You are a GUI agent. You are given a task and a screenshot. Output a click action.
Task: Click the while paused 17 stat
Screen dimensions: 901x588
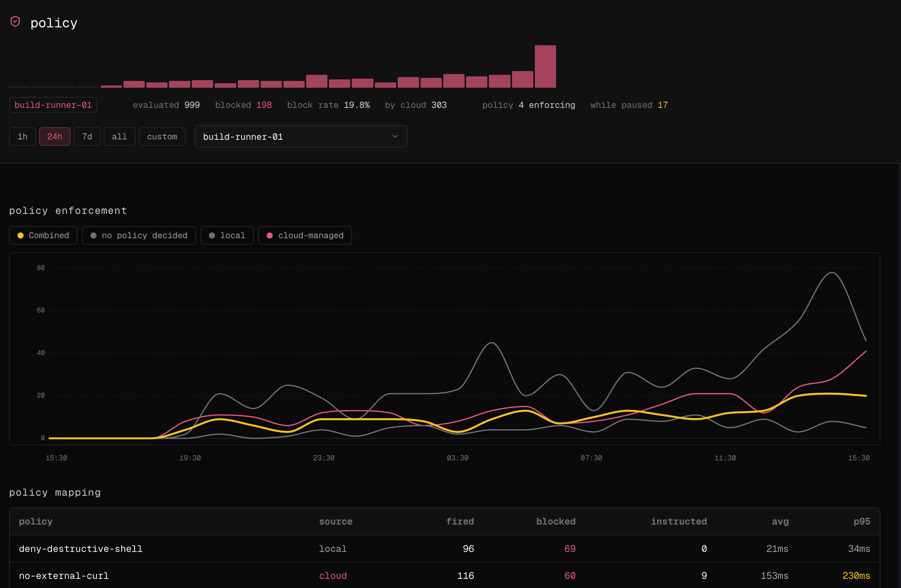point(629,105)
